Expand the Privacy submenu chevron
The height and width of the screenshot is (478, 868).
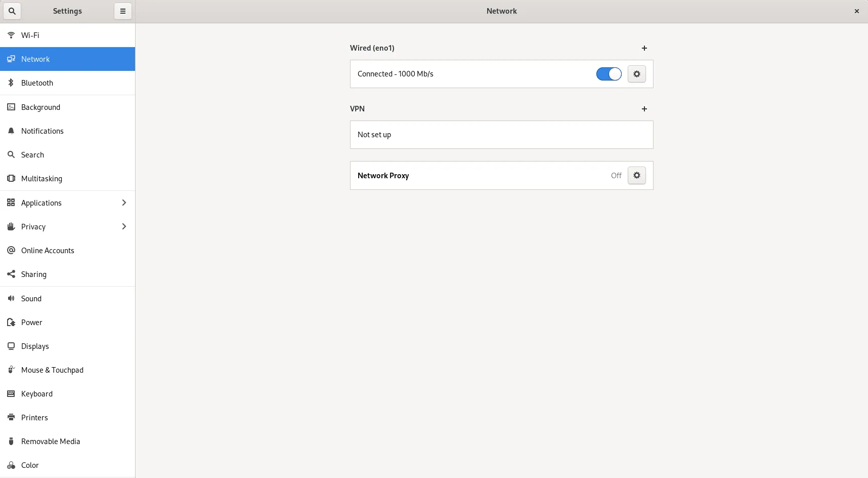click(x=124, y=226)
